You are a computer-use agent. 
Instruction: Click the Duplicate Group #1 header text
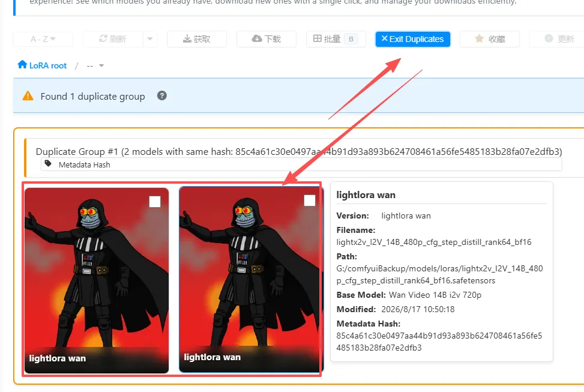point(299,152)
